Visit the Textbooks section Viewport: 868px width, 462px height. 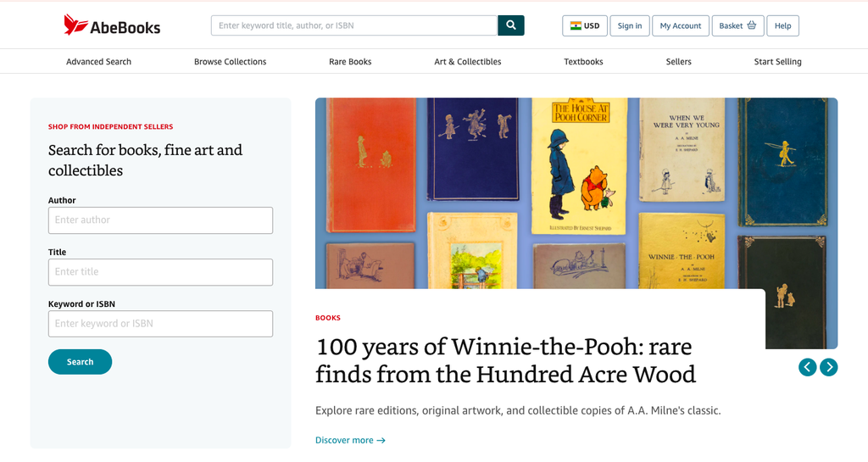(x=583, y=61)
